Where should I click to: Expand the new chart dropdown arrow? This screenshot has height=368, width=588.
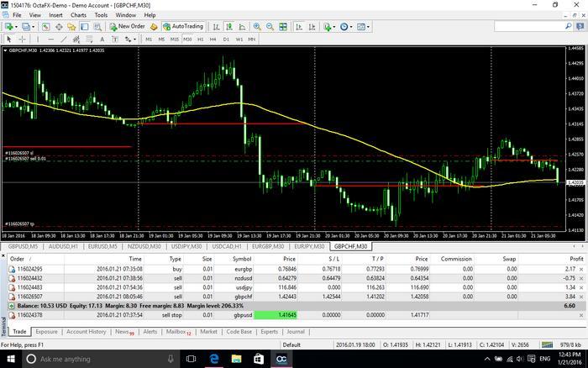(18, 27)
